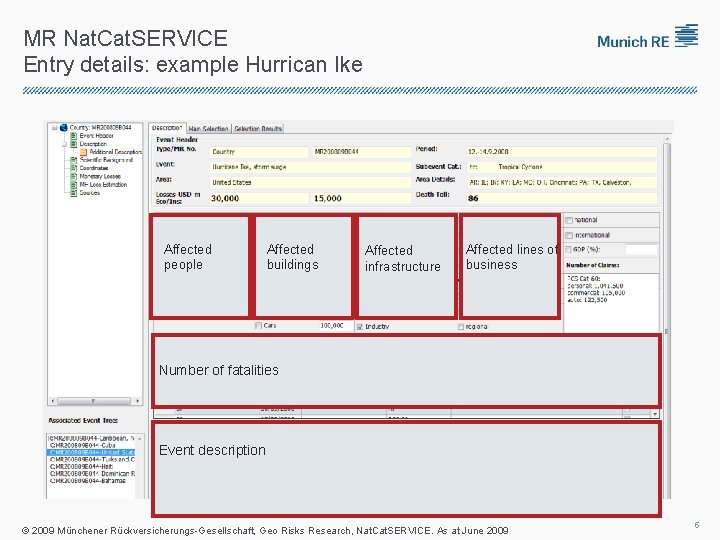The image size is (720, 540).
Task: Click the Associated Event Trees list scroll-up arrow
Action: point(140,439)
